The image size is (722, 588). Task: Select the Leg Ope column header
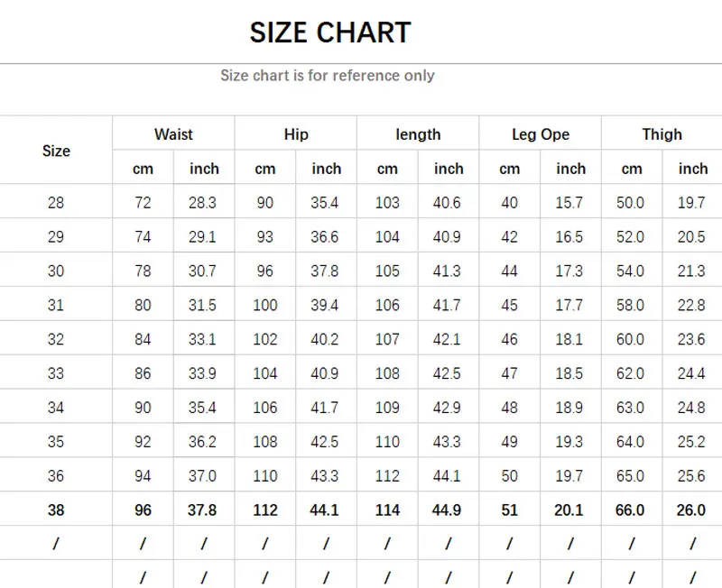[541, 134]
